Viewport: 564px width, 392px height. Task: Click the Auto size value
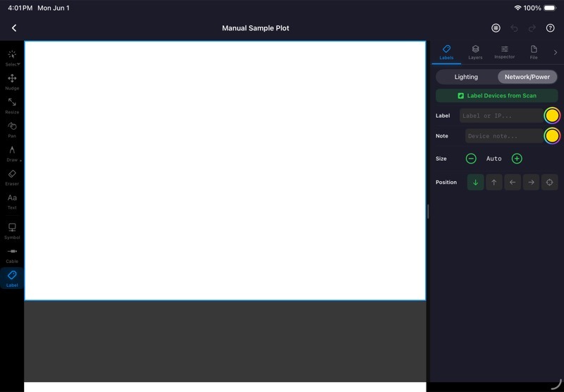(x=494, y=159)
